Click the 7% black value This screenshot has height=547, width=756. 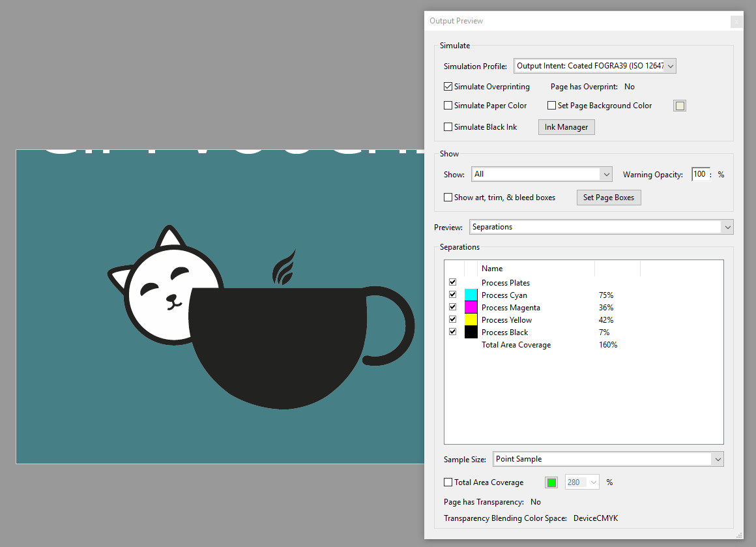pyautogui.click(x=604, y=333)
